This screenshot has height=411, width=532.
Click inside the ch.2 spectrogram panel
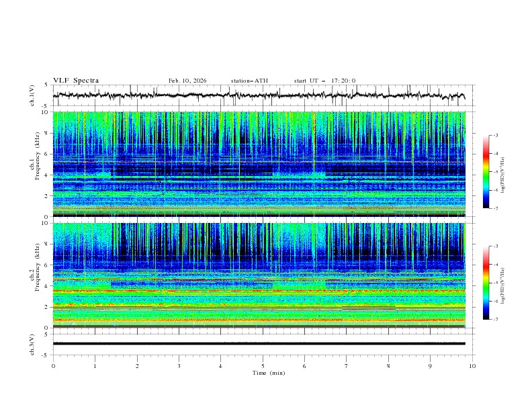(x=259, y=275)
